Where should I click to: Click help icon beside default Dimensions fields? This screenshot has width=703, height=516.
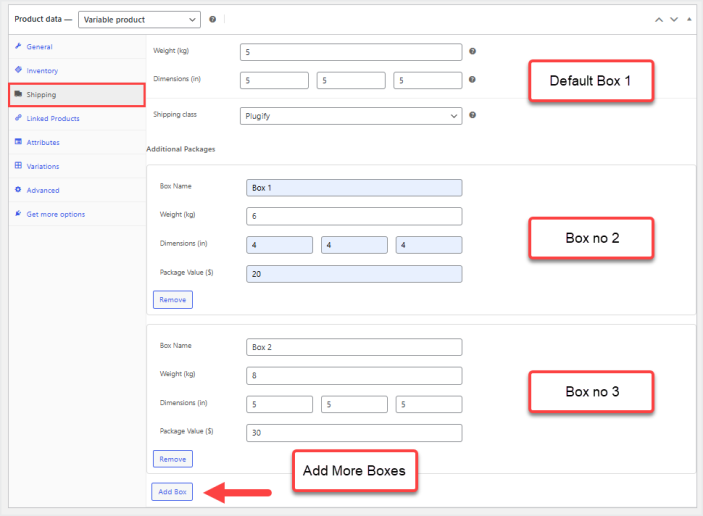[472, 79]
